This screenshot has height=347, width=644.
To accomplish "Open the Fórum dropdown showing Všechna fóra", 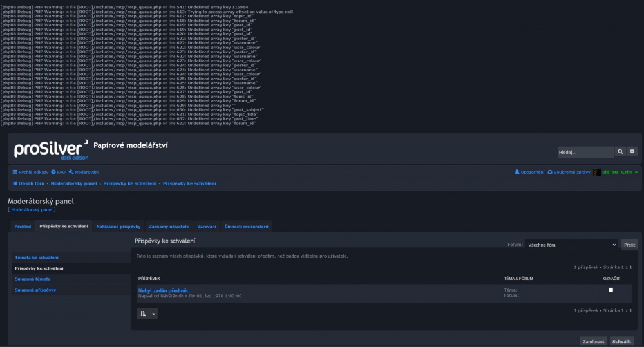I will tap(572, 245).
